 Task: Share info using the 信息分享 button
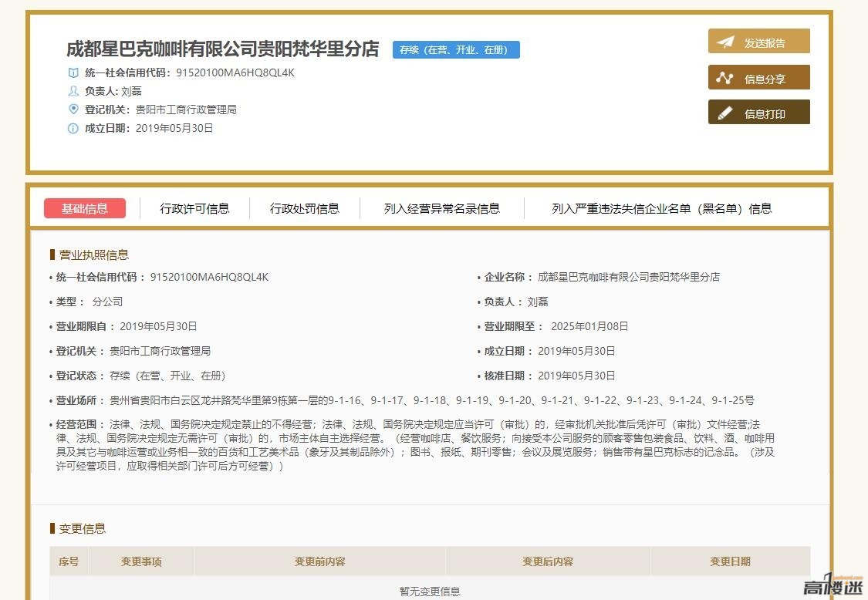[759, 77]
